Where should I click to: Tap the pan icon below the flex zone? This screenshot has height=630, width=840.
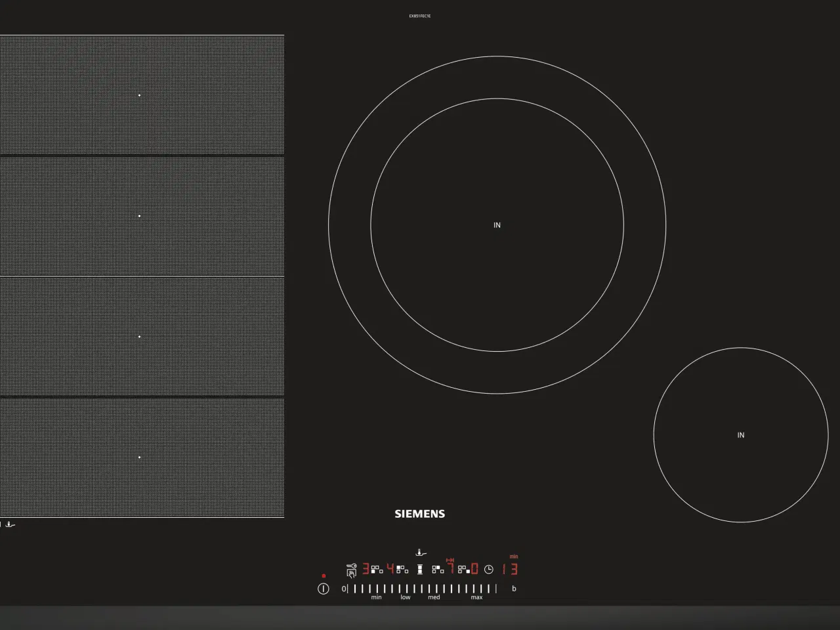(10, 524)
